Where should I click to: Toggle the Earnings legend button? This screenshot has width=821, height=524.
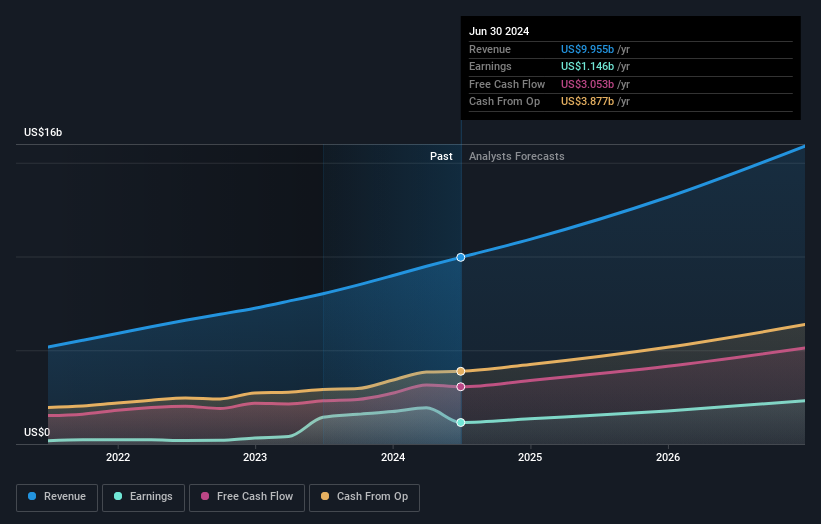click(143, 497)
